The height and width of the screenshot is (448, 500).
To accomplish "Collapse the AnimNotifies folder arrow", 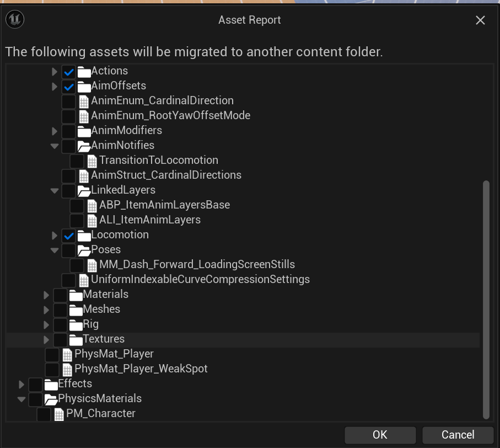I will 55,146.
